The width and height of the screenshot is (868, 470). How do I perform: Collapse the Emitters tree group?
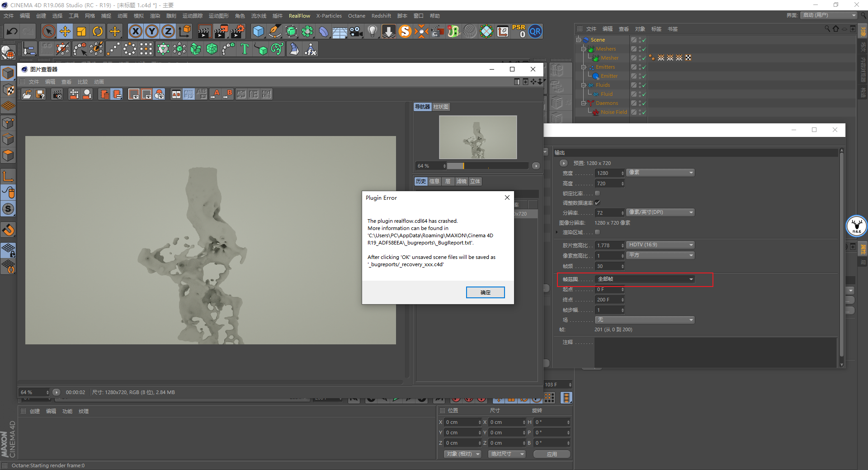583,67
